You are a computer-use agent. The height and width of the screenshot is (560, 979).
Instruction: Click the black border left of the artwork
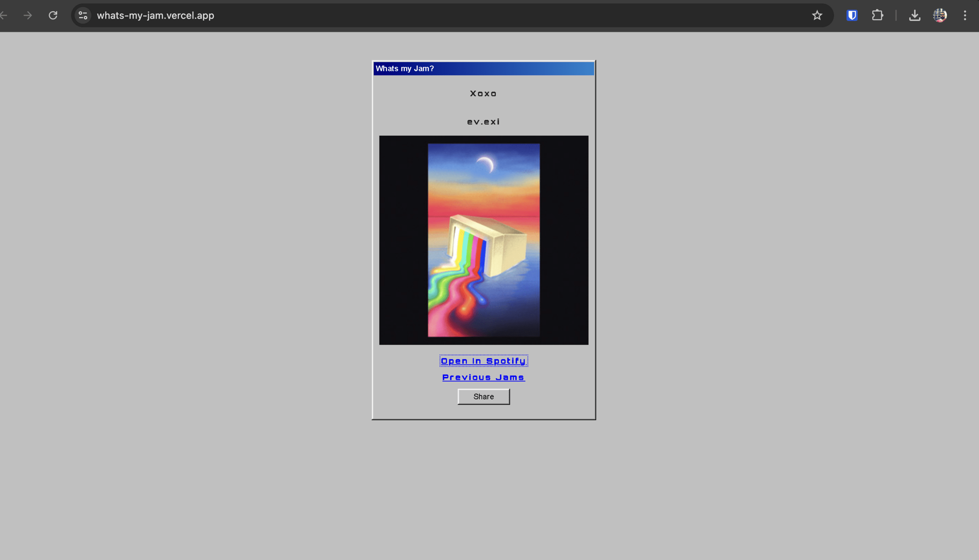403,240
